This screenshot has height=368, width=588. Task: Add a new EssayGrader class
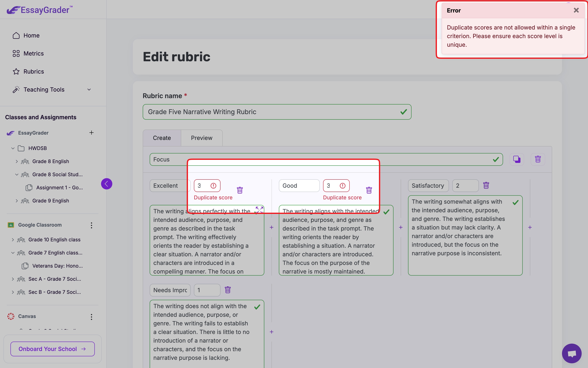pos(92,133)
